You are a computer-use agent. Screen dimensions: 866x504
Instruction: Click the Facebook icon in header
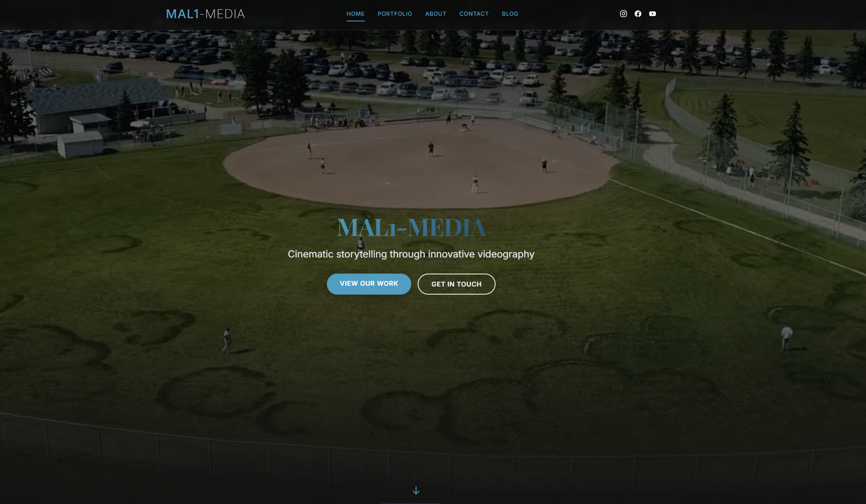(638, 14)
